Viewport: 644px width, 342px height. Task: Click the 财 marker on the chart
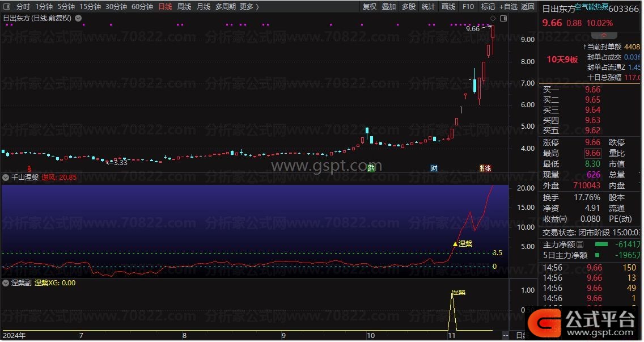[434, 168]
